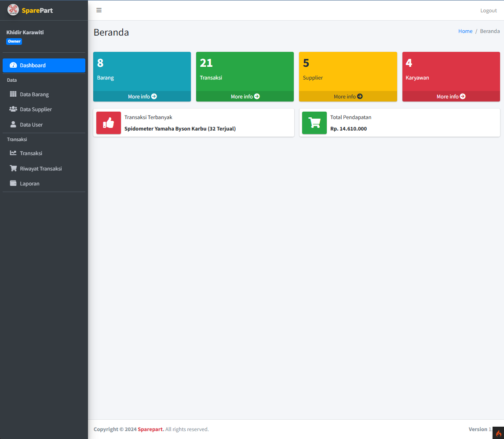This screenshot has width=504, height=439.
Task: Click the Data User person icon
Action: pos(14,124)
